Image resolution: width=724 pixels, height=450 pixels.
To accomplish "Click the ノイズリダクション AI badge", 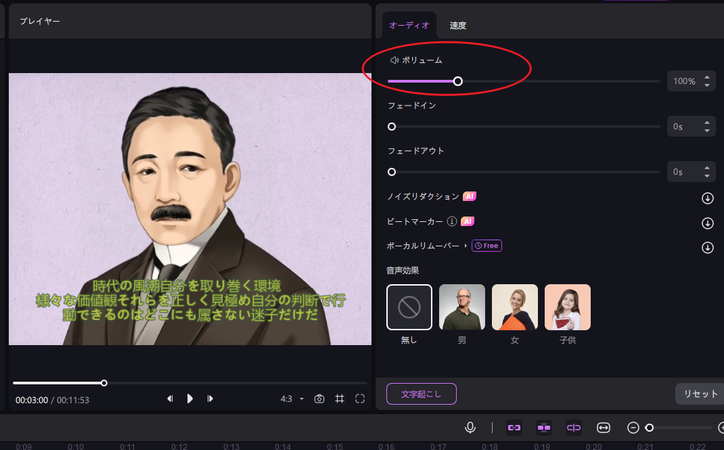I will (x=470, y=197).
